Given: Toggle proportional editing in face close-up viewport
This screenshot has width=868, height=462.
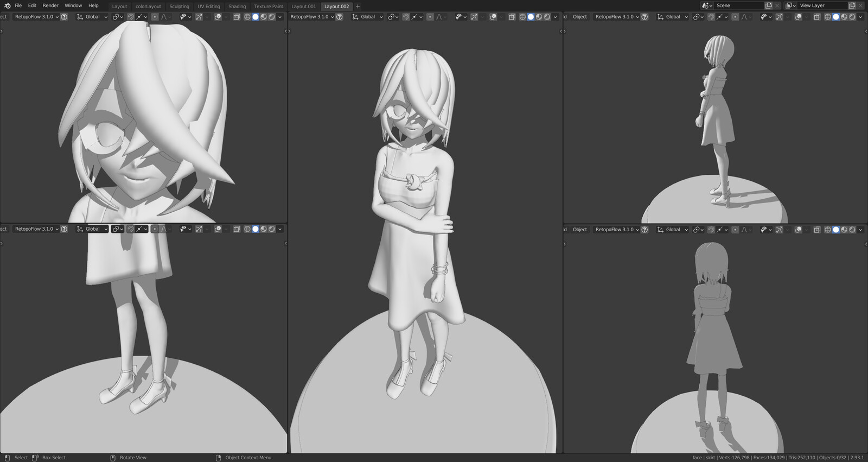Looking at the screenshot, I should click(155, 17).
